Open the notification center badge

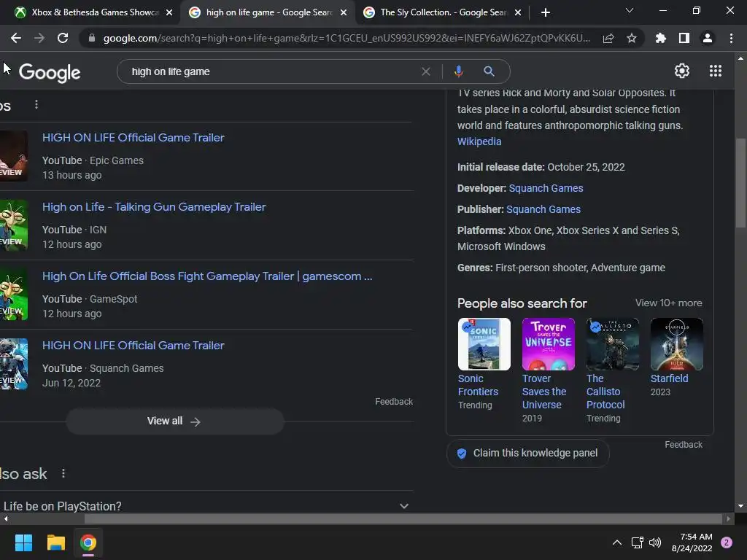[727, 542]
